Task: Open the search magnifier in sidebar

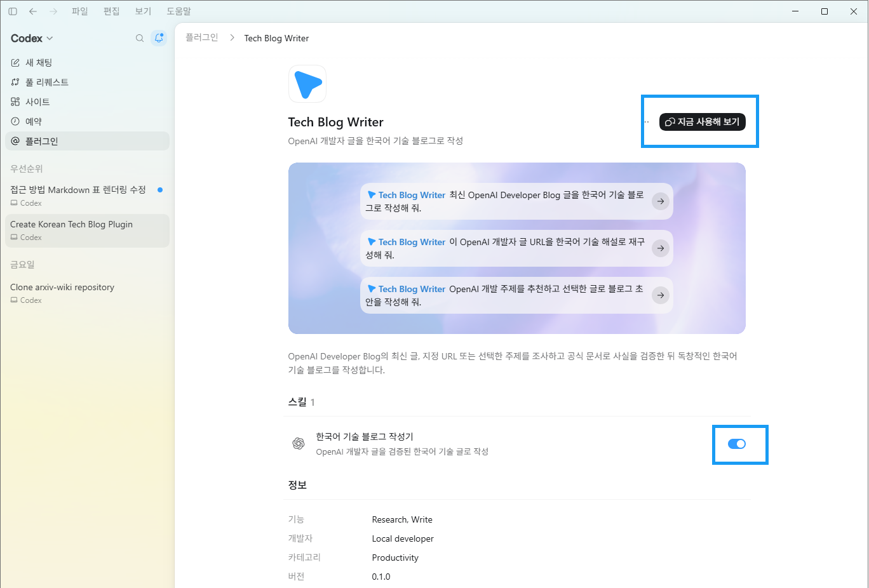Action: (140, 38)
